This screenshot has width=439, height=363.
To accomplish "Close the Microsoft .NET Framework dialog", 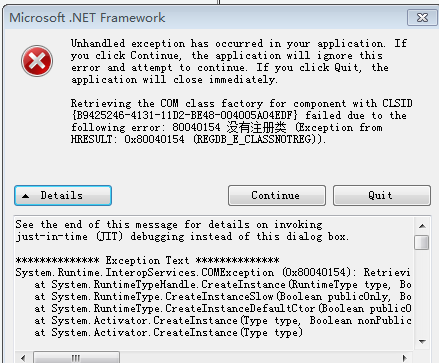I will click(422, 18).
